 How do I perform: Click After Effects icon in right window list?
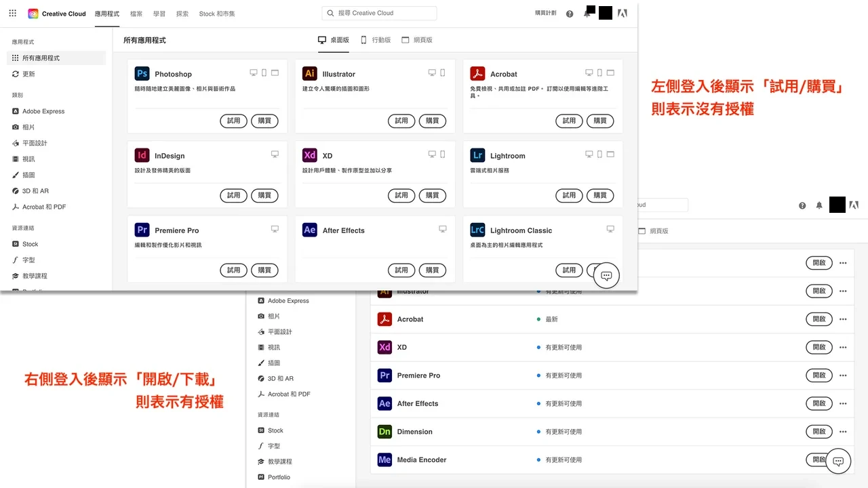(384, 403)
